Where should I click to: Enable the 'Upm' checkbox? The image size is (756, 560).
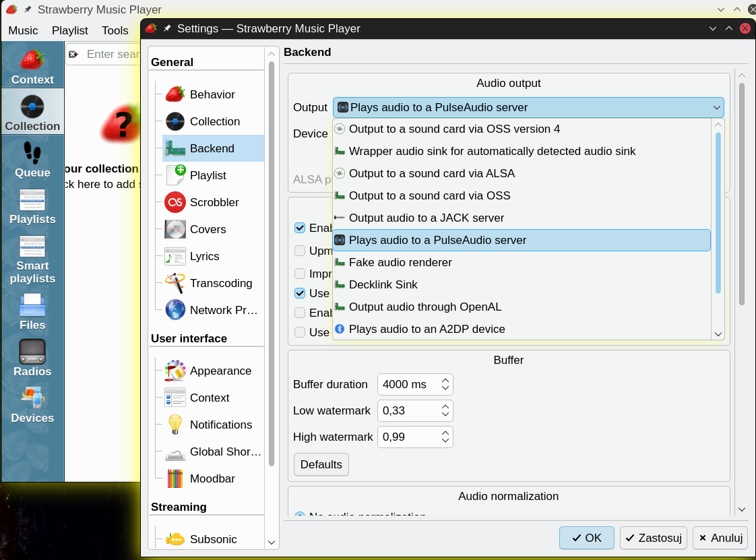(300, 251)
